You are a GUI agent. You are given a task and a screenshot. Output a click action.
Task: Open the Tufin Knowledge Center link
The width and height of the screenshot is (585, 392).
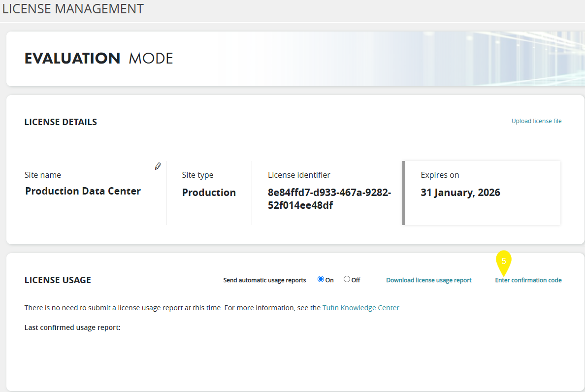coord(361,308)
